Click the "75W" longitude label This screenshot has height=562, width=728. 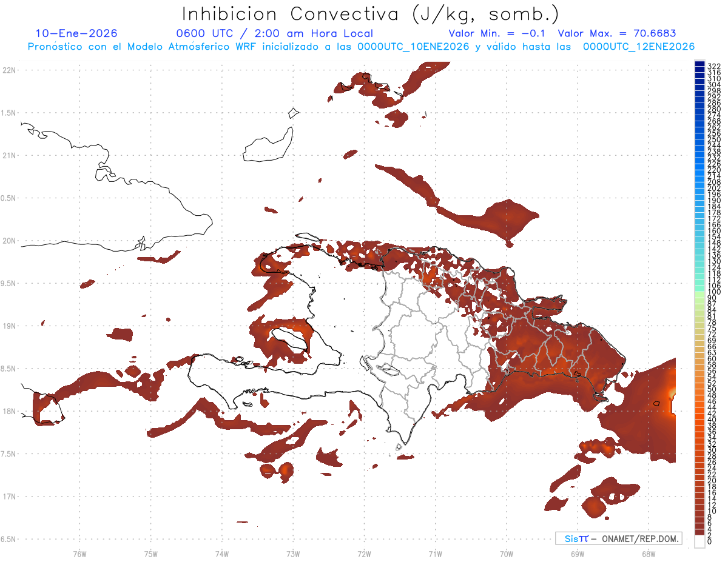151,553
